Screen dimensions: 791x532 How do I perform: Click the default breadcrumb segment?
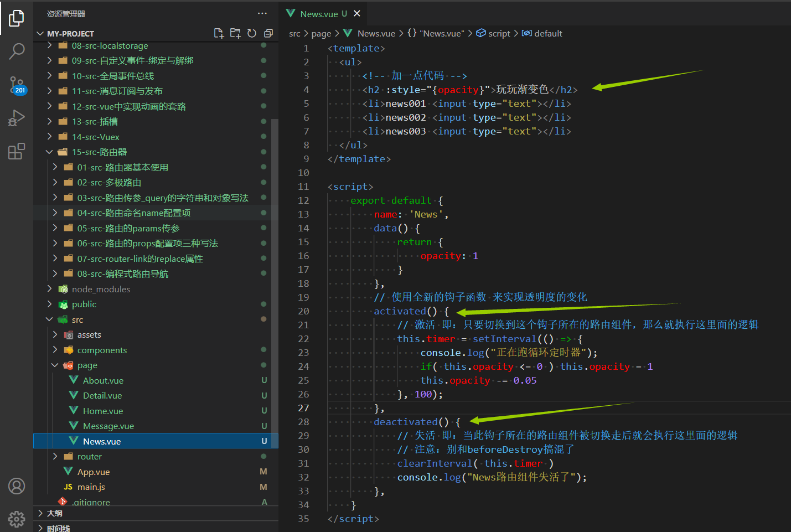click(542, 33)
